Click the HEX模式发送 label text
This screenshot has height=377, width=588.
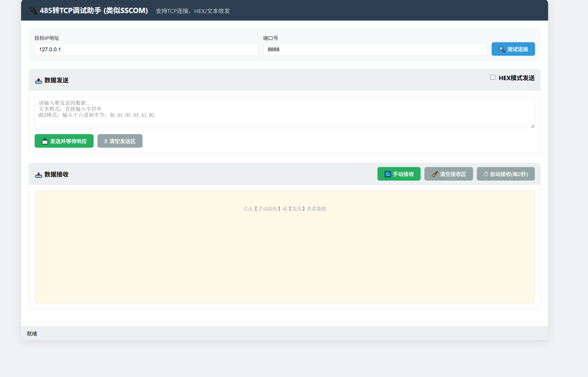(x=516, y=78)
